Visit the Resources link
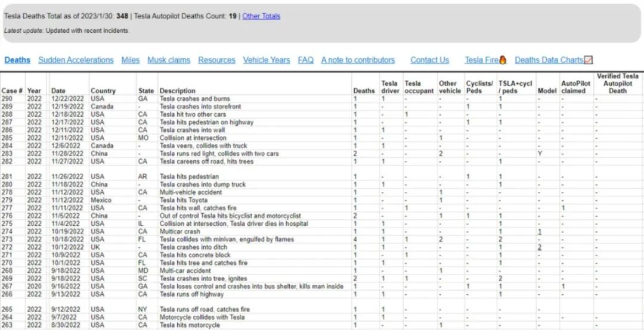The width and height of the screenshot is (644, 330). [216, 60]
